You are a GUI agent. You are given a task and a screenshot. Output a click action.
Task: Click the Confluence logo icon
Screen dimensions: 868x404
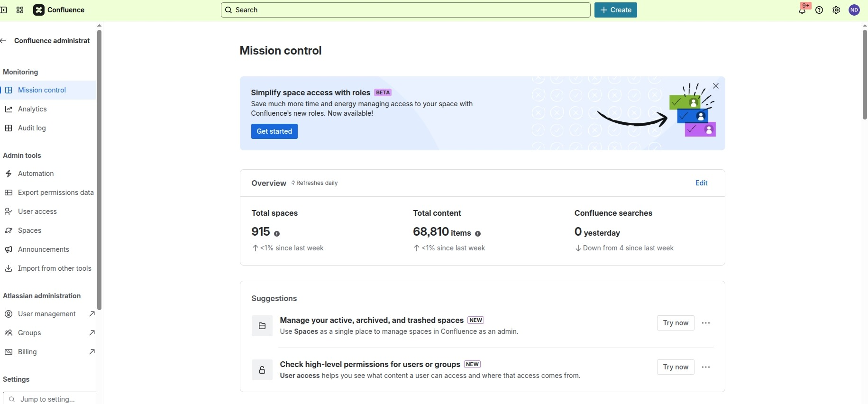coord(39,10)
